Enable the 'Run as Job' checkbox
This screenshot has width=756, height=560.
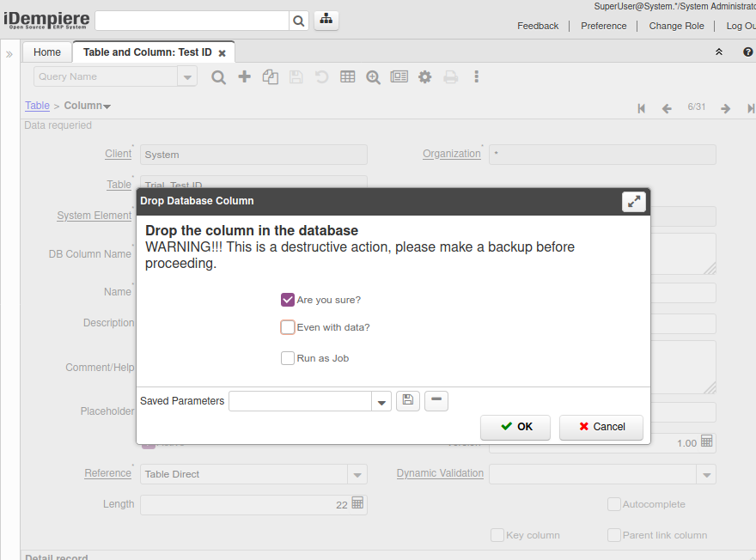point(288,358)
